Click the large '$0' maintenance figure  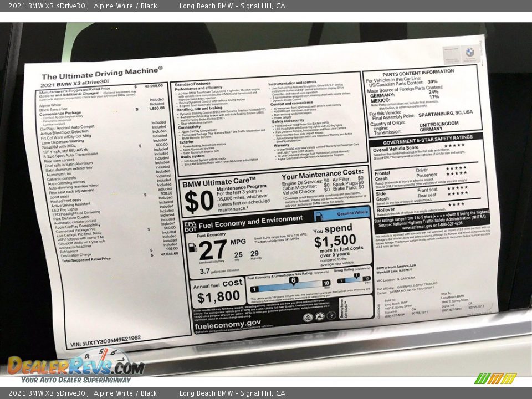click(199, 202)
